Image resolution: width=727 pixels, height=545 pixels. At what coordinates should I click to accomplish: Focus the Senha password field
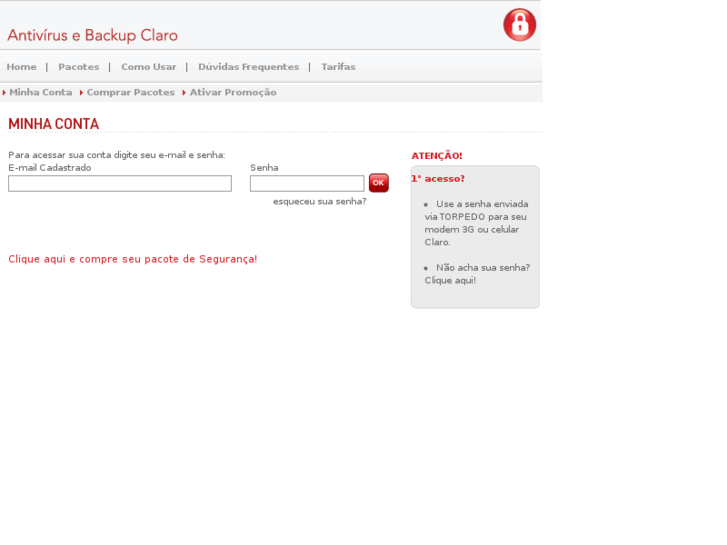pos(307,183)
